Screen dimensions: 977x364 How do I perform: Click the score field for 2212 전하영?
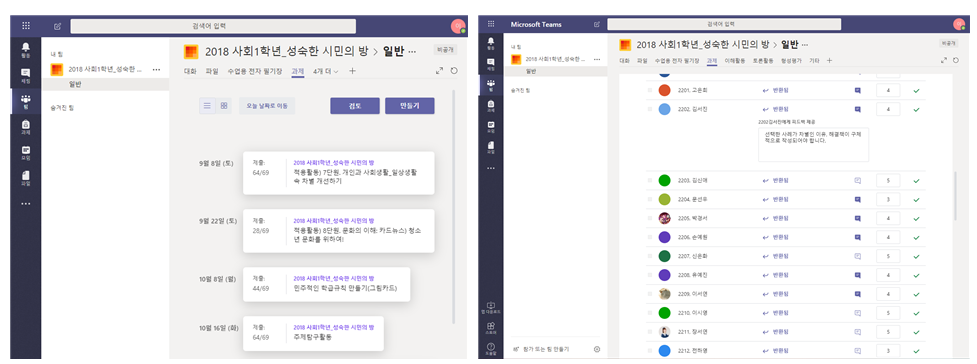889,351
